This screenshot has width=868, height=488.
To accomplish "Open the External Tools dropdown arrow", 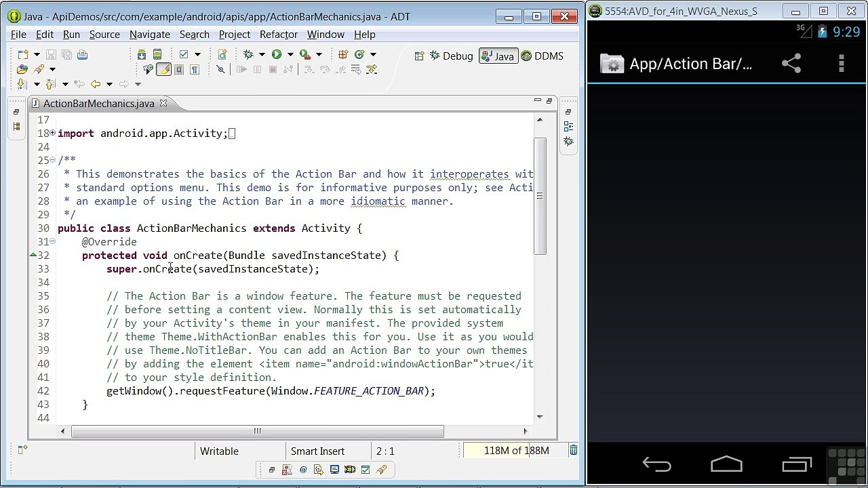I will point(319,55).
